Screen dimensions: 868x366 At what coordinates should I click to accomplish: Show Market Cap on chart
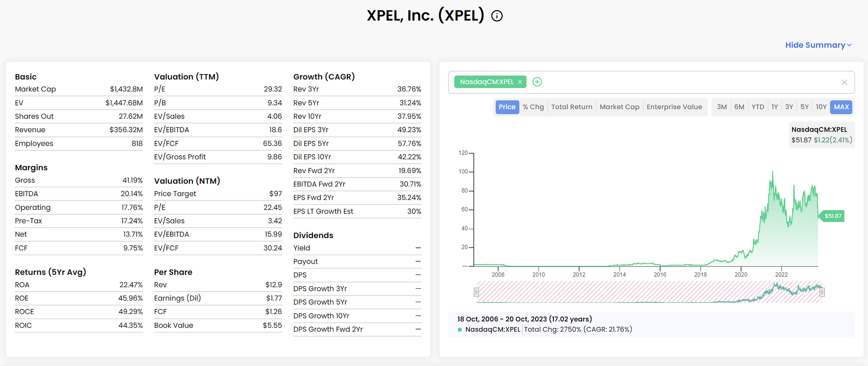coord(620,107)
